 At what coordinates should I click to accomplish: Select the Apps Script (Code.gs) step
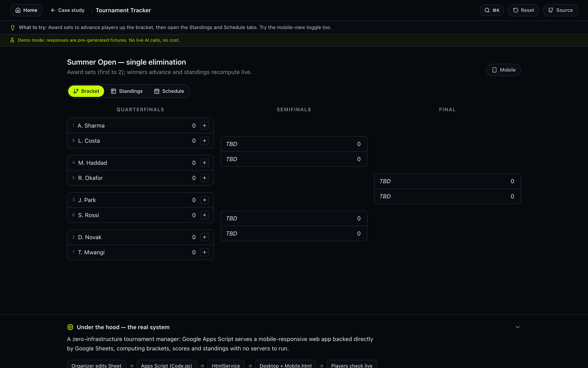[167, 364]
